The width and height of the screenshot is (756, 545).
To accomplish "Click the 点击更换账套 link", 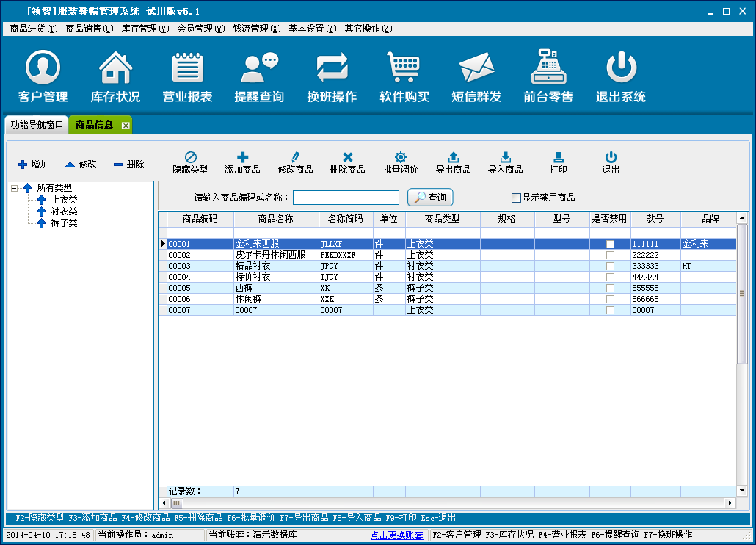I will pyautogui.click(x=396, y=535).
